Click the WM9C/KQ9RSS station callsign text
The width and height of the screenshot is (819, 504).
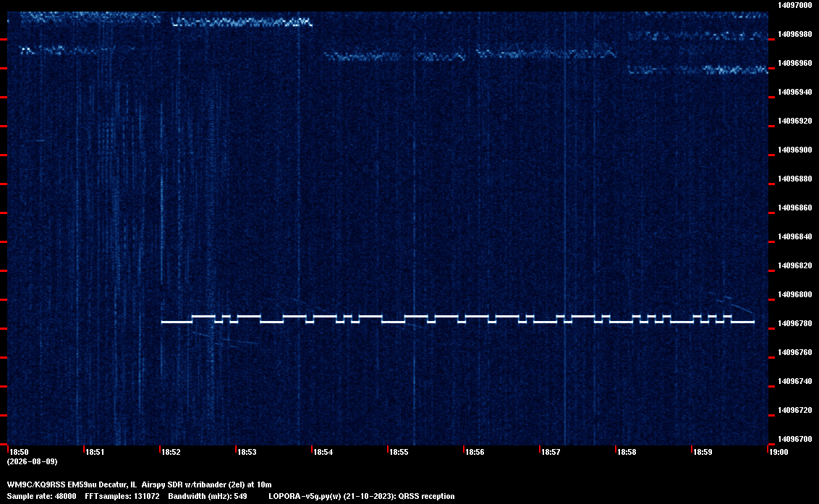pos(37,484)
